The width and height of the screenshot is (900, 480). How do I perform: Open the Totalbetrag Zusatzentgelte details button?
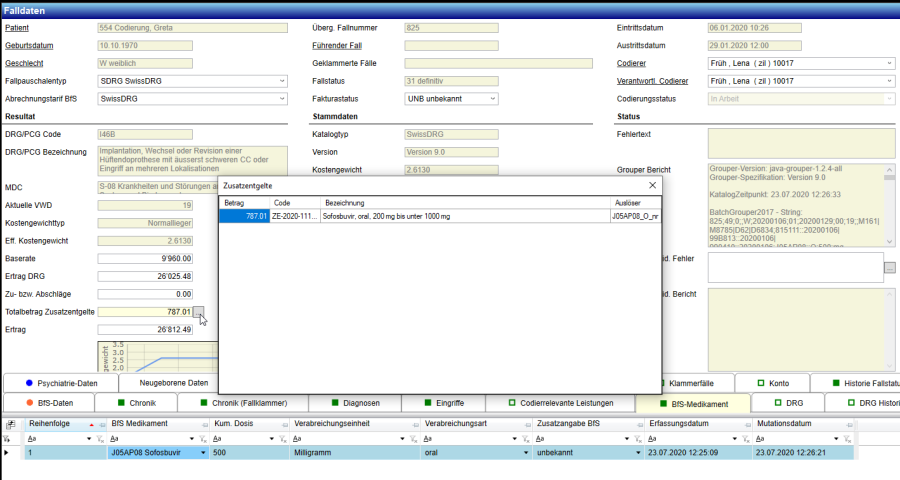click(x=199, y=312)
